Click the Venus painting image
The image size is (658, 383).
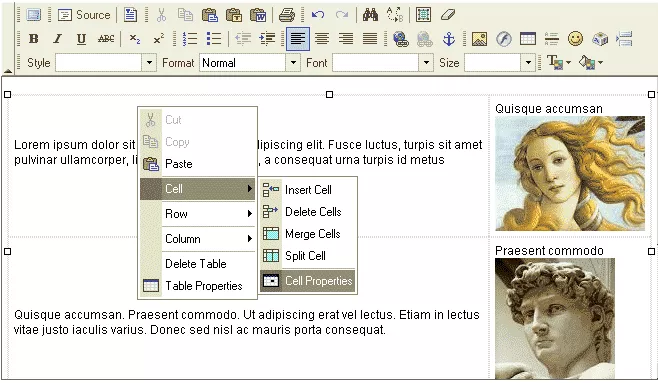570,173
